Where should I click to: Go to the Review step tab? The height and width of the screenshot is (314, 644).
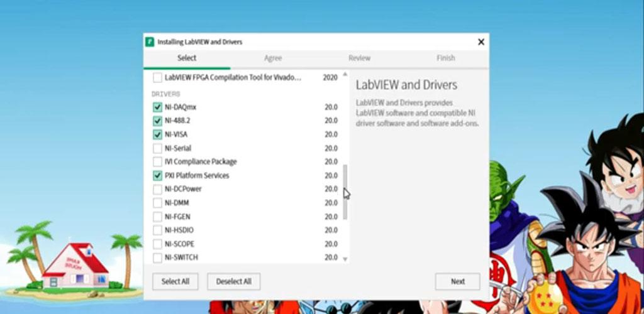(x=359, y=58)
